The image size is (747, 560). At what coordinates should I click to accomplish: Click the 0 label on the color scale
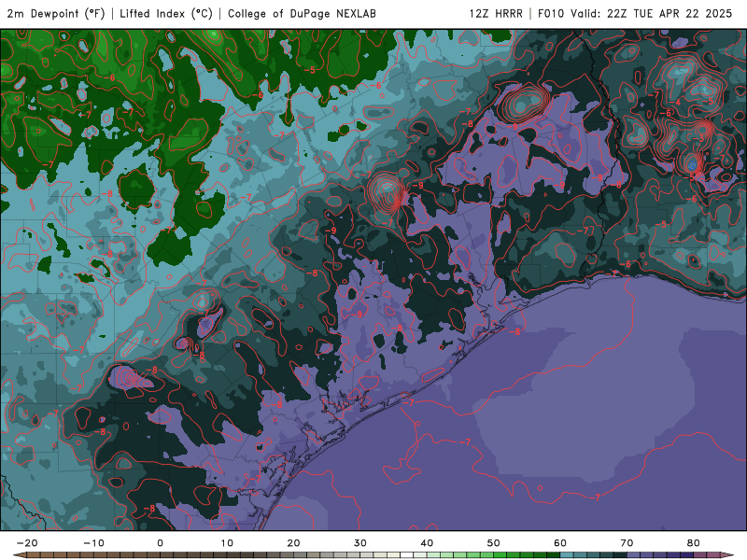pyautogui.click(x=160, y=543)
